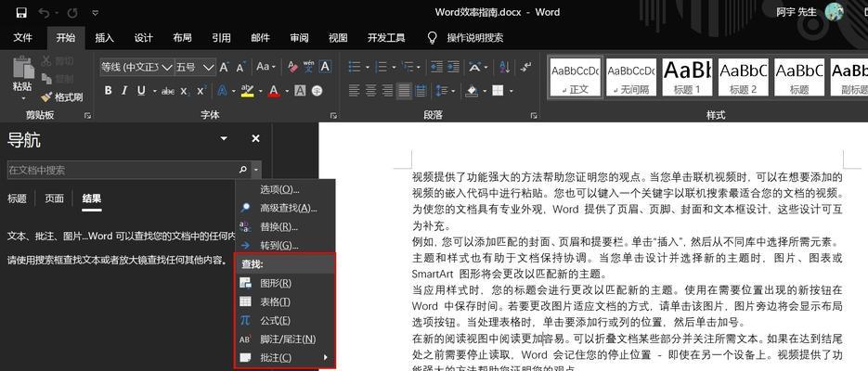
Task: Switch to 标题 tab in navigation pane
Action: tap(17, 198)
